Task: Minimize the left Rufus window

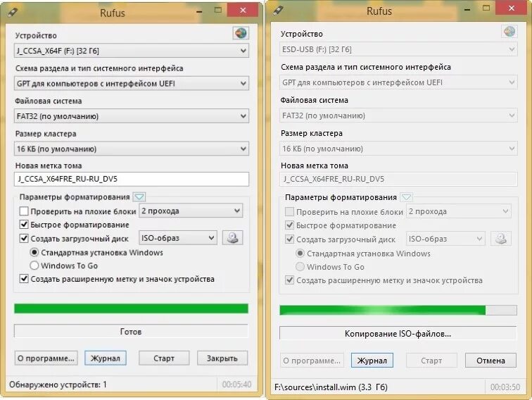Action: (x=200, y=11)
